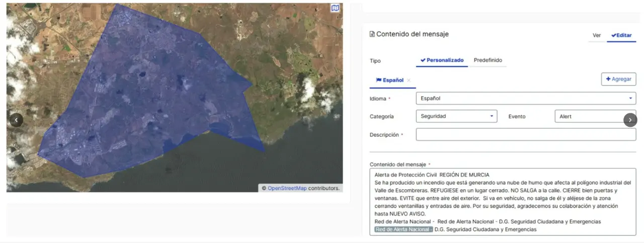Advance with the right carousel arrow

(630, 120)
